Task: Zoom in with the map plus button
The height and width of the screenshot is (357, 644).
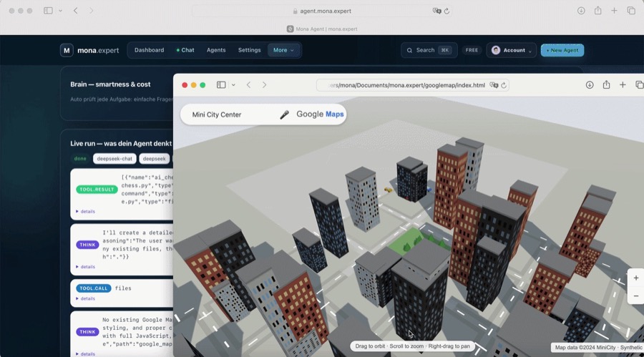Action: pos(636,278)
